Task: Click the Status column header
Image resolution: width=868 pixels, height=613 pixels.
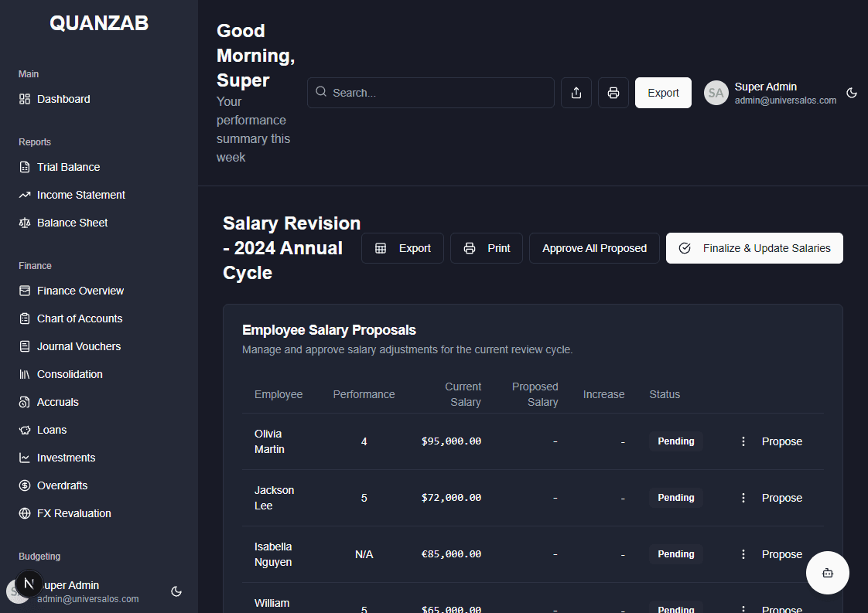Action: (665, 394)
